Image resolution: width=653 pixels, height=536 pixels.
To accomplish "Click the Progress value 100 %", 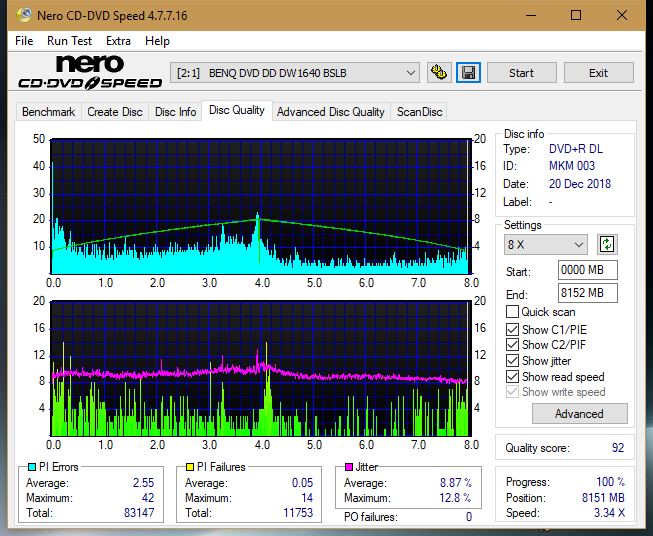I will 611,482.
